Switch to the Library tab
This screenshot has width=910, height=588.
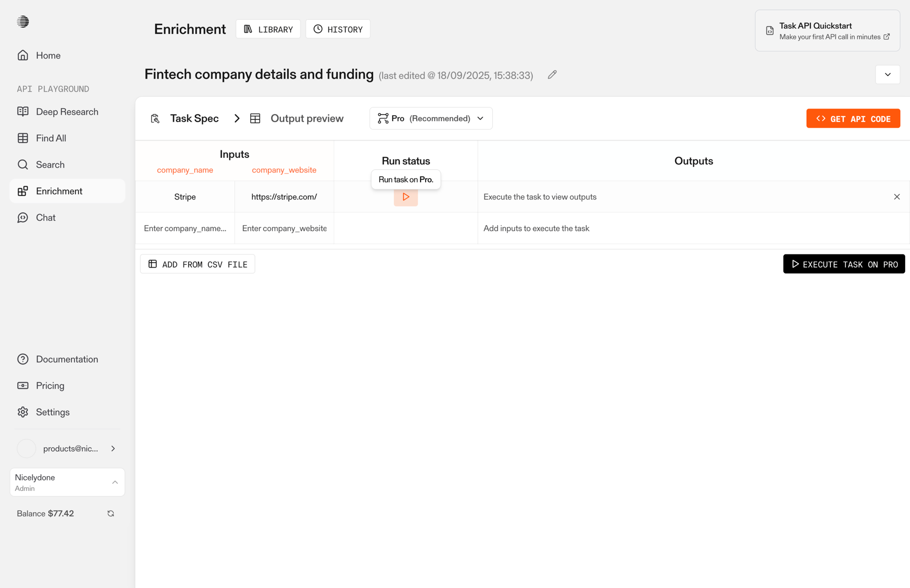268,29
